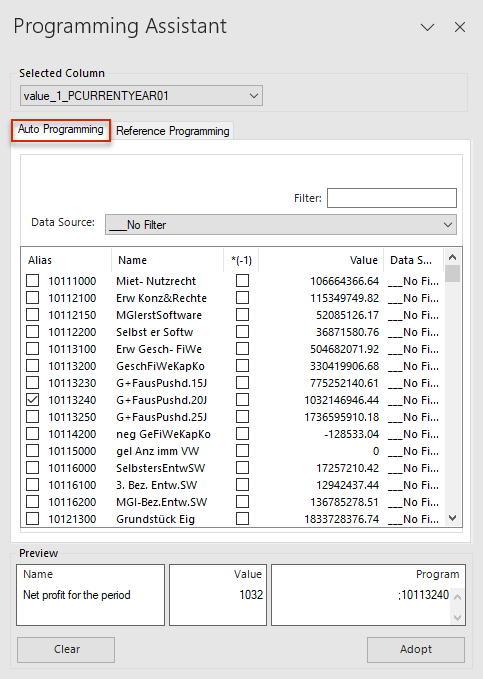Open the Reference Programming tab
This screenshot has height=679, width=483.
[x=172, y=131]
